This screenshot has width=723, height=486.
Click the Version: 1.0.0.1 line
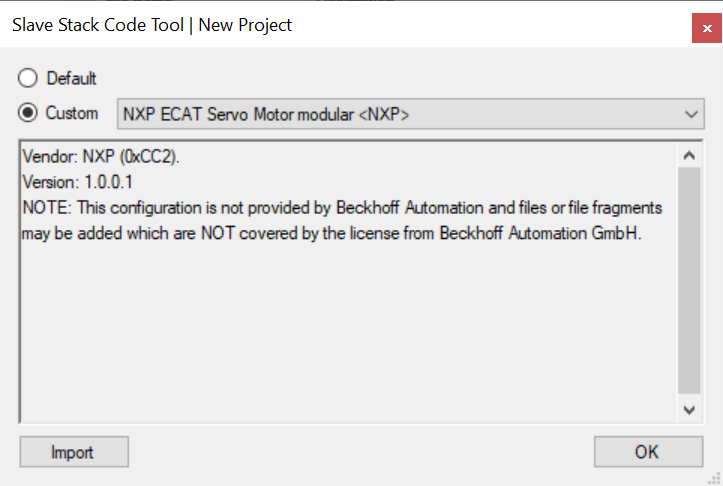click(77, 182)
